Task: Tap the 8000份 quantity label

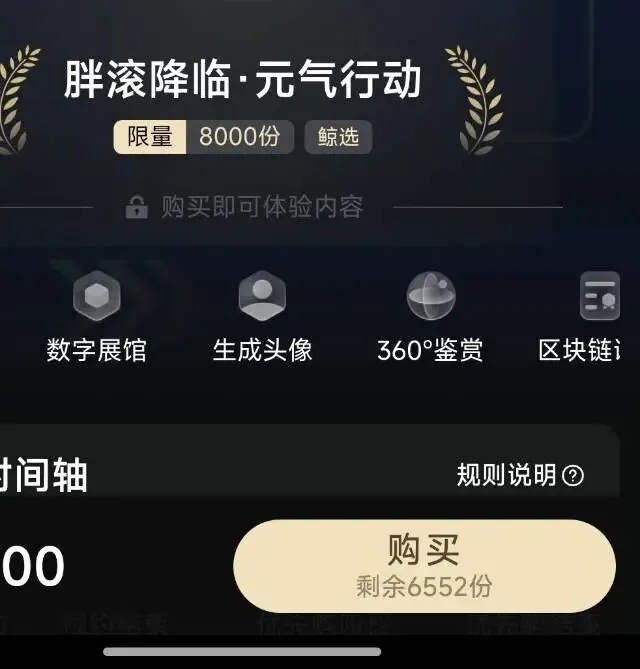Action: 240,137
